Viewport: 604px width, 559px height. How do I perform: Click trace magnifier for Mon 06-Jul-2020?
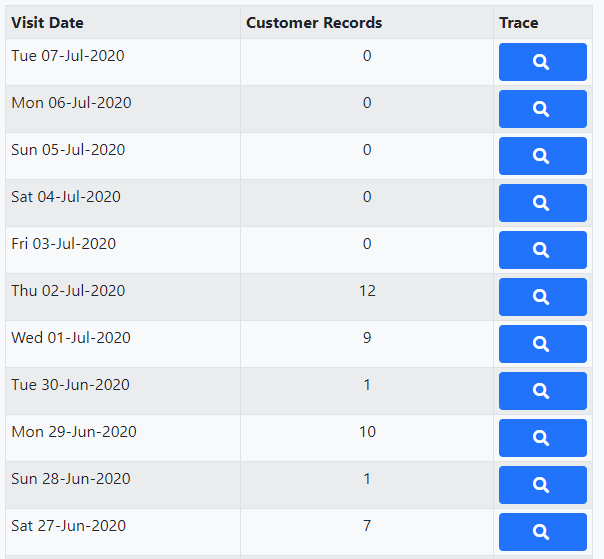[542, 109]
